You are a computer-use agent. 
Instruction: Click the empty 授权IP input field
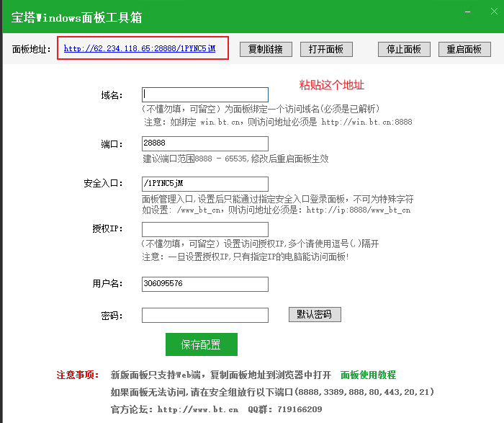pos(205,229)
